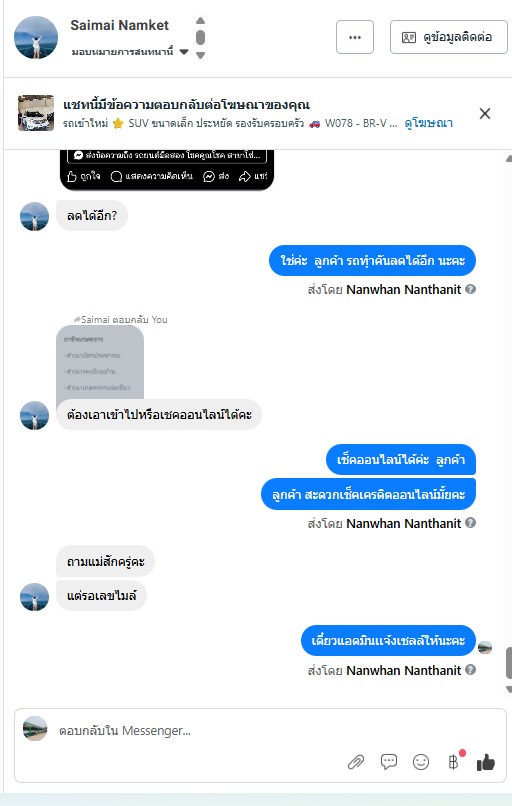The height and width of the screenshot is (806, 512).
Task: Click the baht payment request icon
Action: (453, 762)
